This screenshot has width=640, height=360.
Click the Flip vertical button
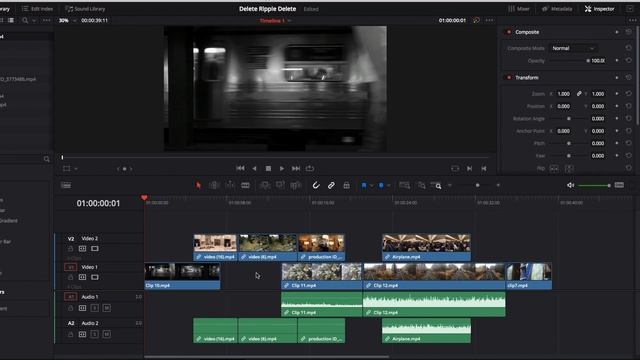[569, 168]
